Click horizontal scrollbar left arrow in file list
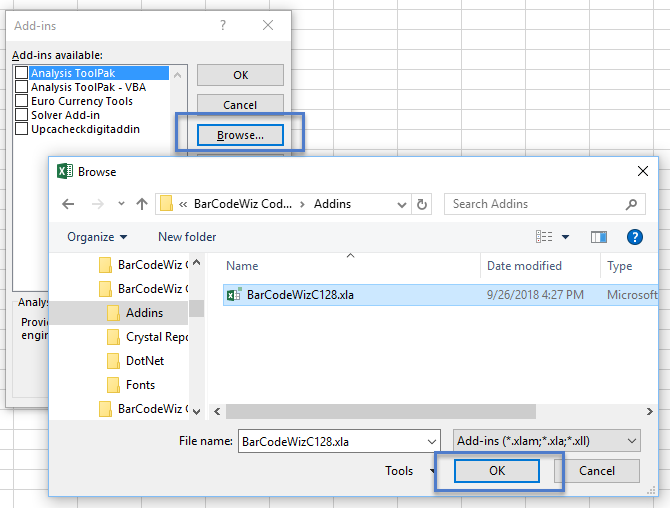 tap(217, 412)
